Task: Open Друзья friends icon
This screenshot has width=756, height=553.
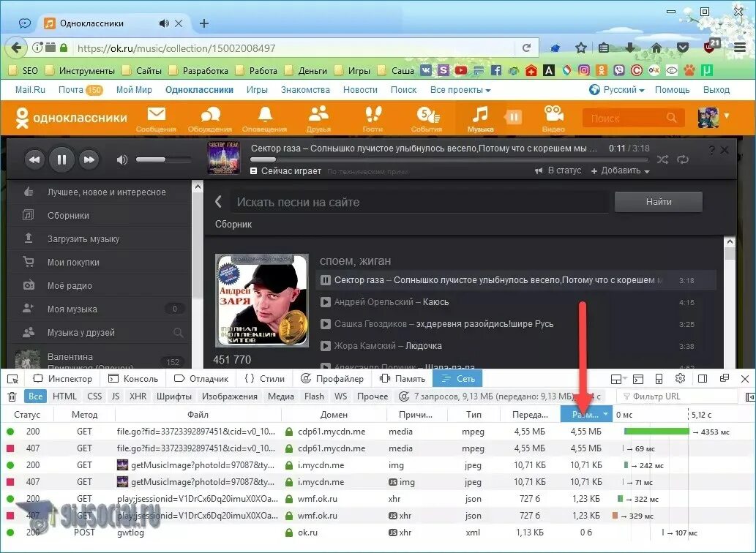Action: pos(318,119)
